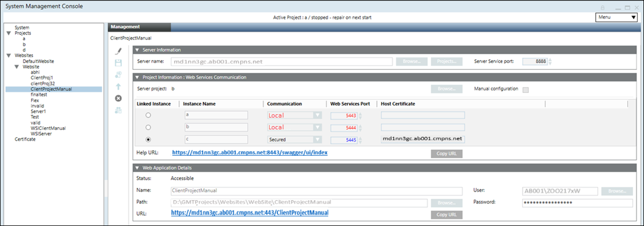Click Copy URL button next to Help URL
The width and height of the screenshot is (644, 226).
[446, 154]
